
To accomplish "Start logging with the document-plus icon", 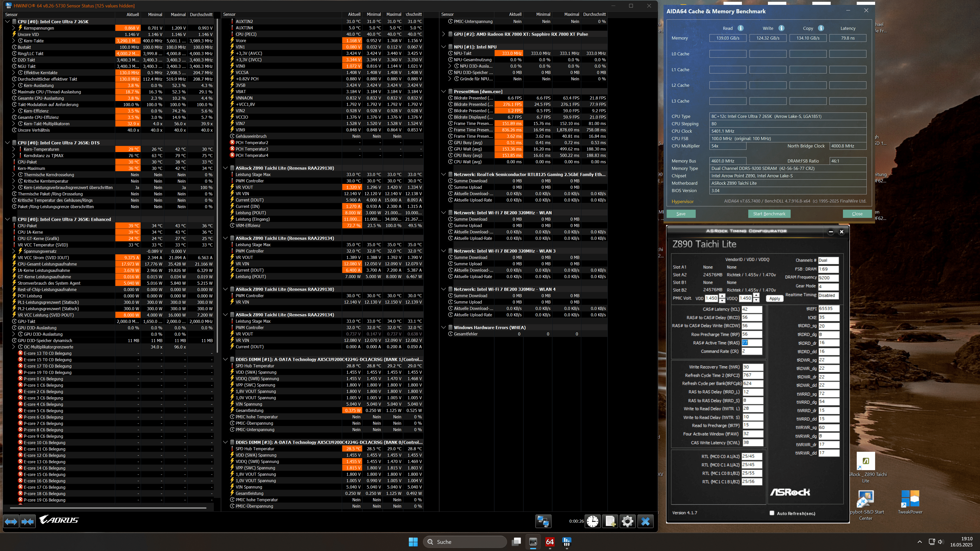I will coord(610,521).
